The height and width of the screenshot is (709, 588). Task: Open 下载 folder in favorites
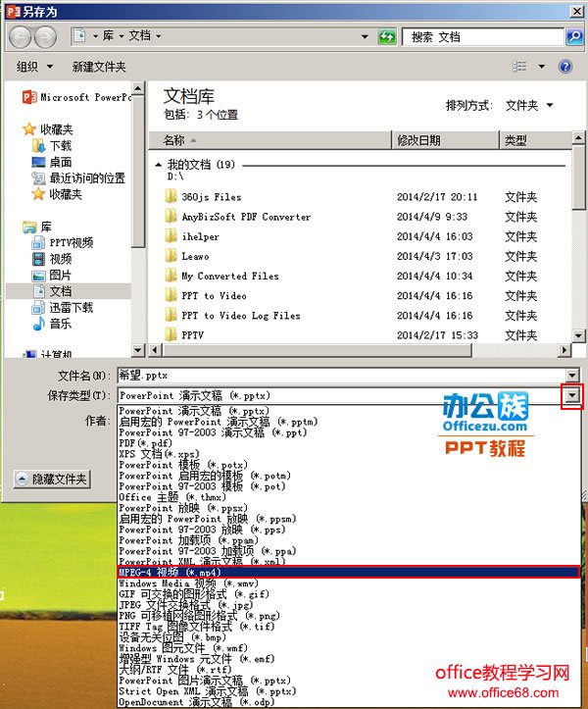(52, 146)
